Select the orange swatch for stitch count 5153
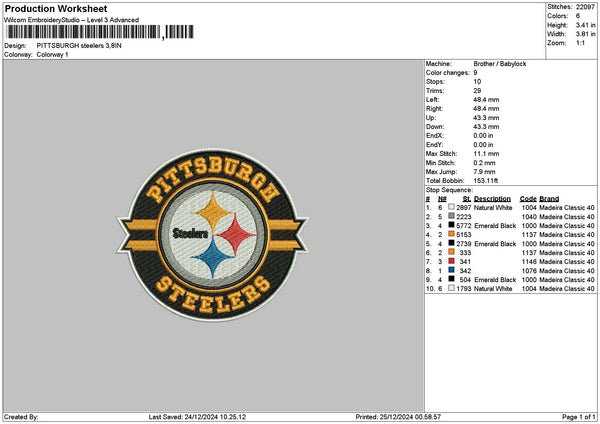 452,234
